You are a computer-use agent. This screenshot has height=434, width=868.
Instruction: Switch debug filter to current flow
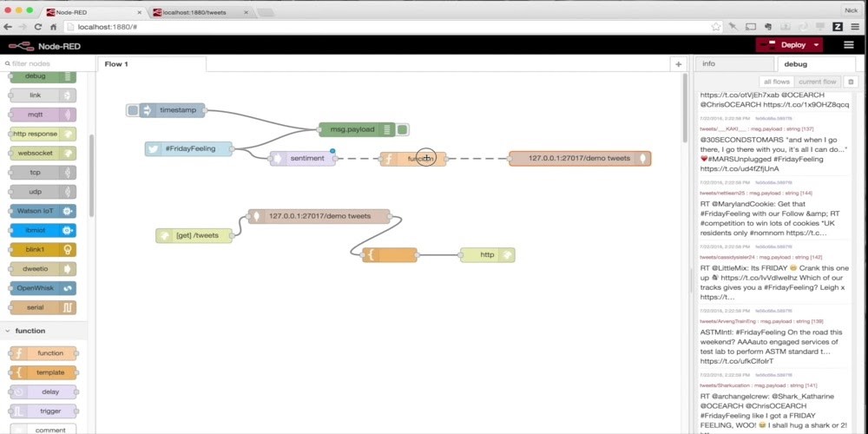tap(816, 82)
